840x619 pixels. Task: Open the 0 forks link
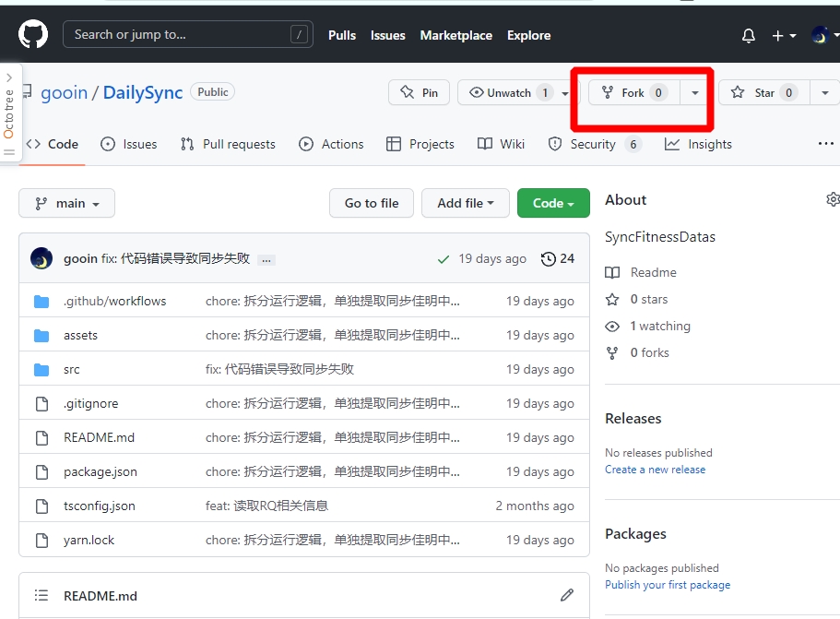tap(637, 353)
